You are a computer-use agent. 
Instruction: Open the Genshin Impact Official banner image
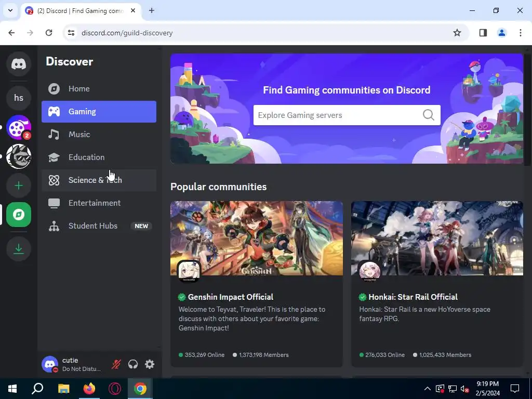(257, 238)
